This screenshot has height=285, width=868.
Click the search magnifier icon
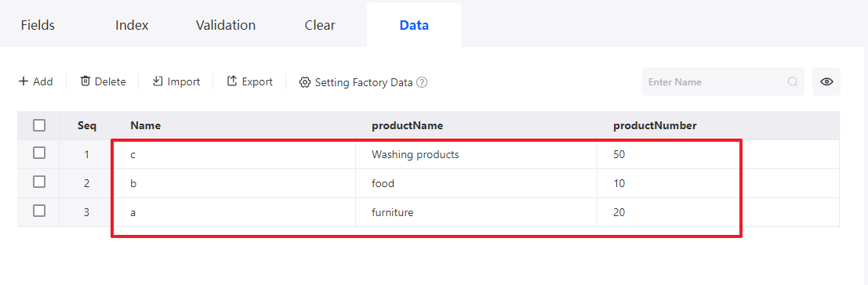pos(793,81)
